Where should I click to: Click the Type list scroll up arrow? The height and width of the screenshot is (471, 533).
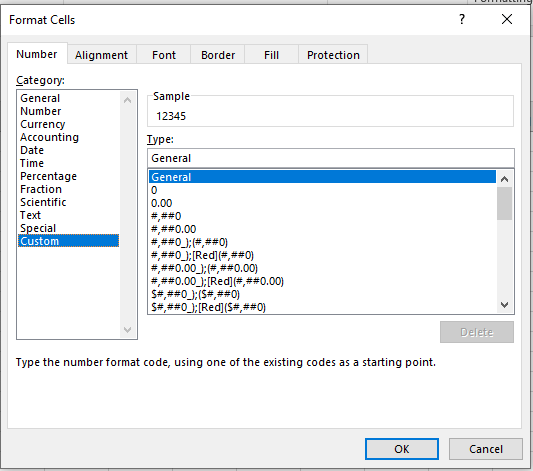[504, 179]
